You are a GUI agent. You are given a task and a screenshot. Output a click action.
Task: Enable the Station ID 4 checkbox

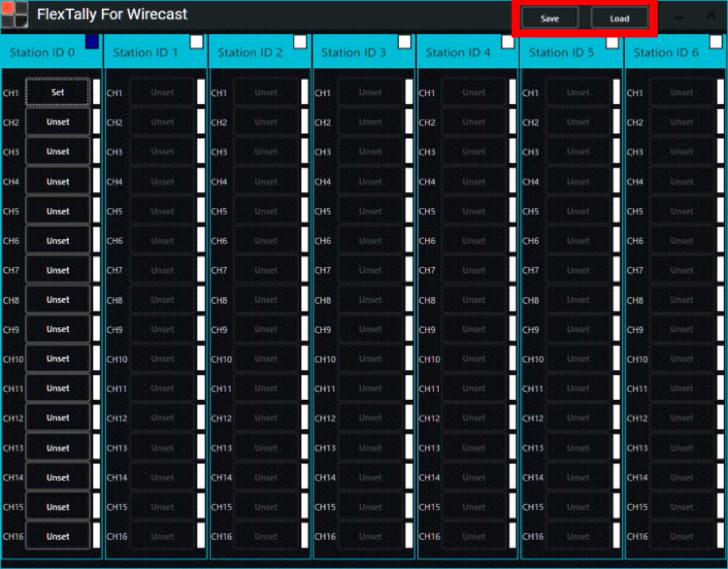[x=508, y=43]
